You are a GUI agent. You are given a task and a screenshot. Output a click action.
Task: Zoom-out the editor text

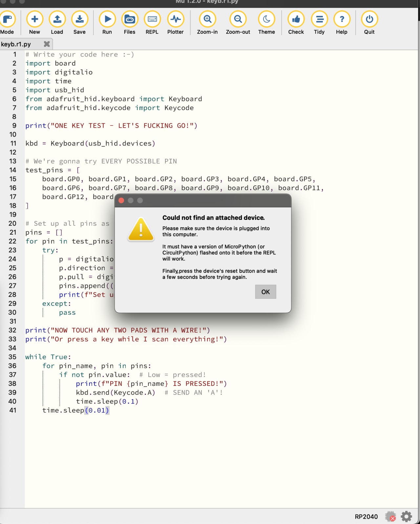(x=238, y=23)
